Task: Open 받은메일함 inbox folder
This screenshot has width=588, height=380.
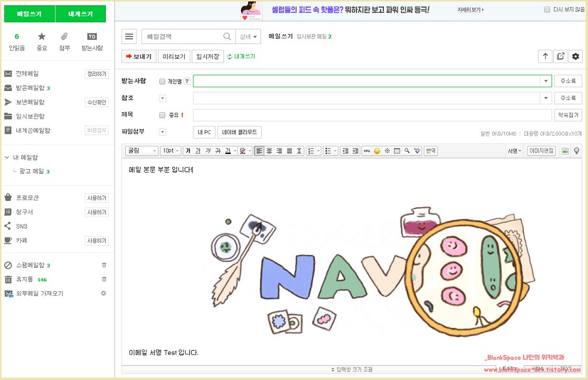Action: 30,88
